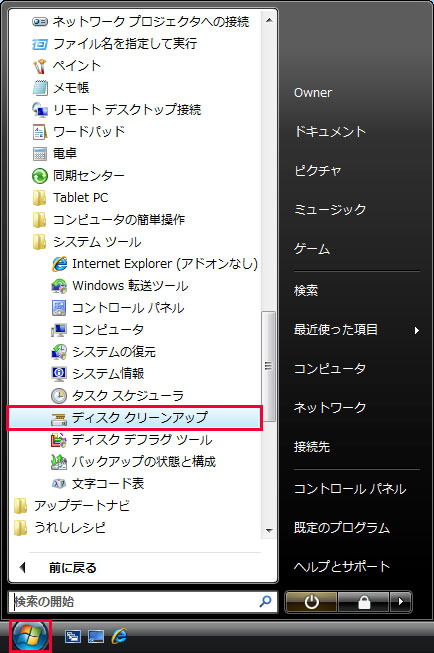Collapse the システム ツール folder
The width and height of the screenshot is (434, 653).
point(87,242)
